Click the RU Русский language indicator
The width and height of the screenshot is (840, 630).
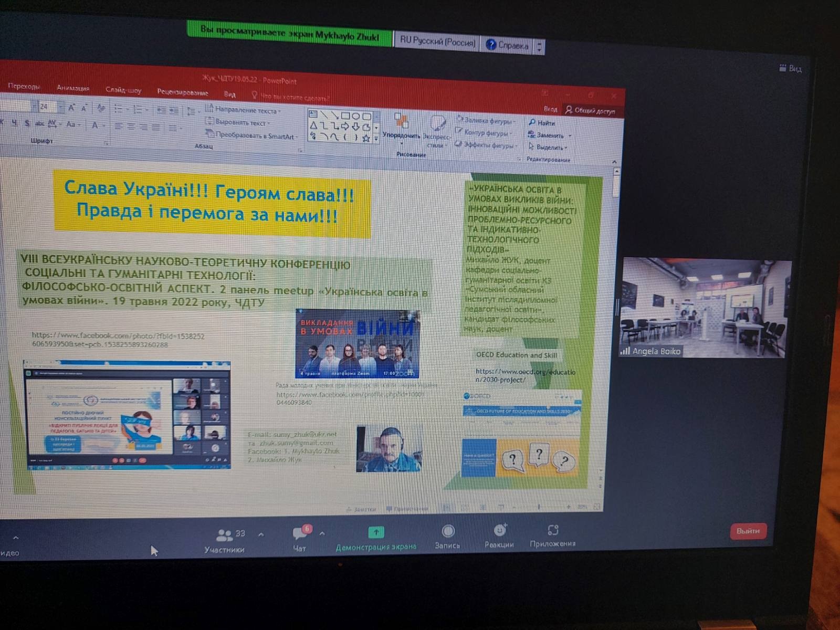point(437,41)
